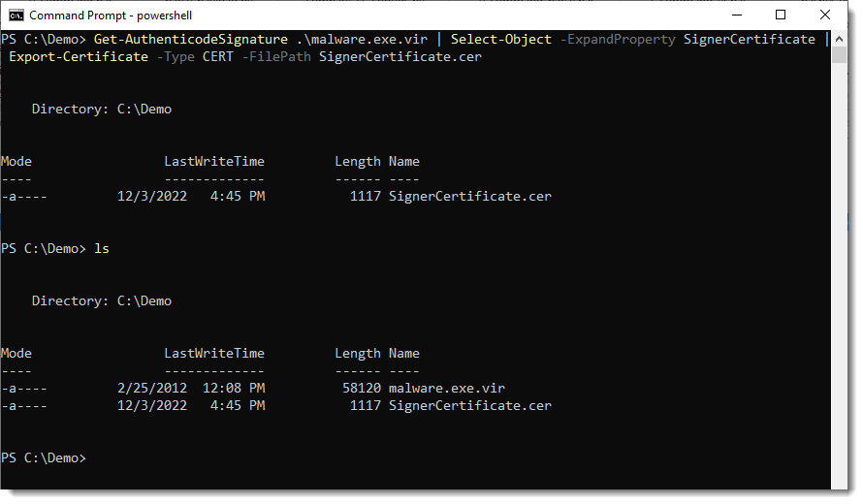Open the Command Prompt system menu icon
Screen dimensions: 863x504
(x=16, y=16)
